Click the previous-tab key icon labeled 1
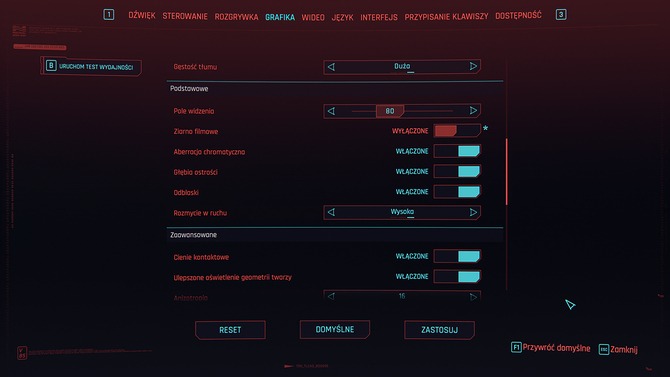Screen dimensions: 670x377 (109, 15)
